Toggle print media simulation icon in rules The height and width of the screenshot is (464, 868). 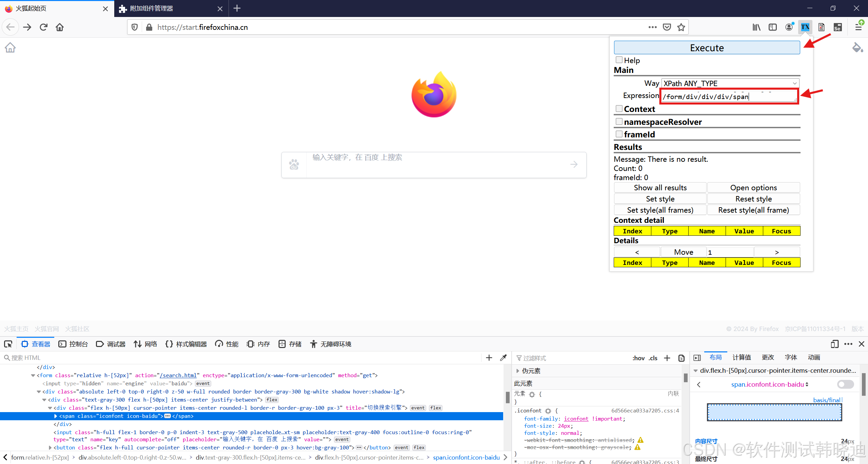681,358
